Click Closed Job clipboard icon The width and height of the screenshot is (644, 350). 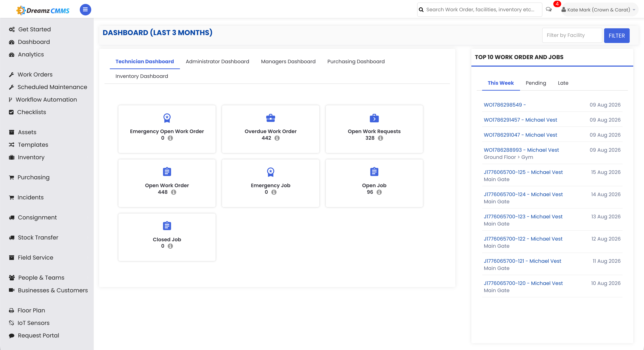tap(167, 226)
